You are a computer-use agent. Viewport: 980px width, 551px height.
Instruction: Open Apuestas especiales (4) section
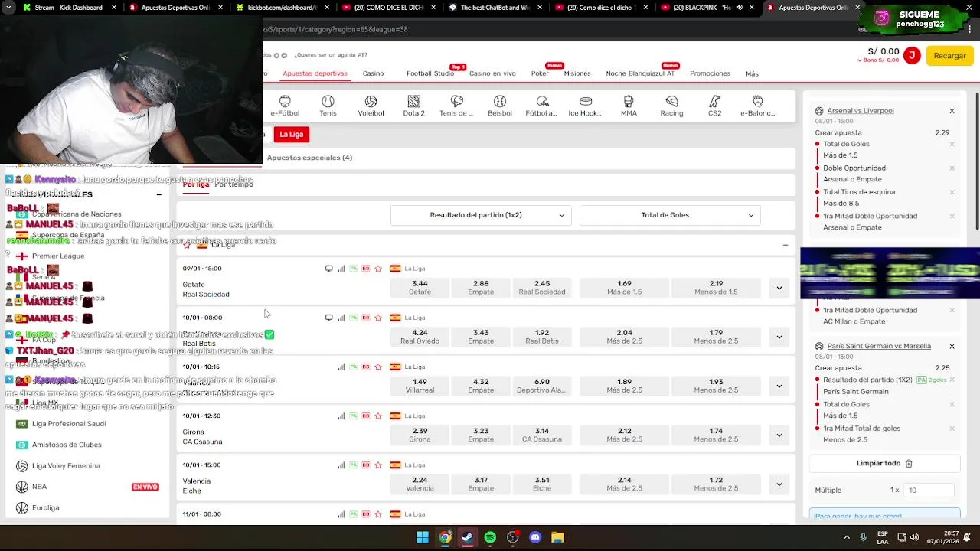click(x=309, y=158)
